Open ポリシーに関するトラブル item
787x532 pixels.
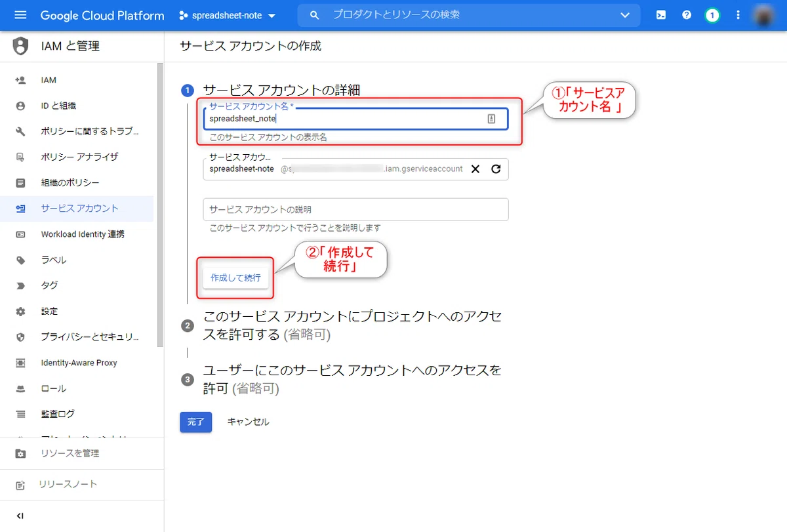(77, 131)
